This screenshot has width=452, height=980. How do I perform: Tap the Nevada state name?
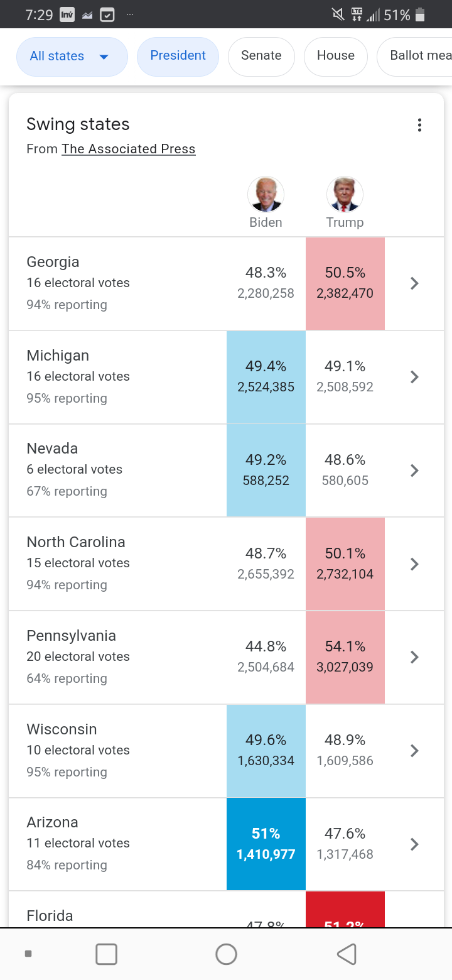pos(52,449)
